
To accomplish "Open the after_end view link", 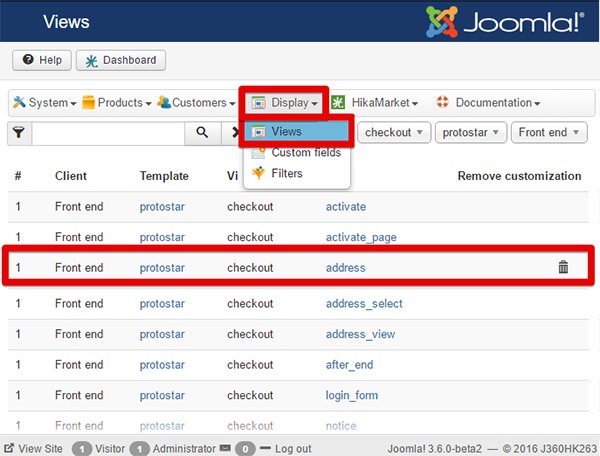I will (349, 365).
